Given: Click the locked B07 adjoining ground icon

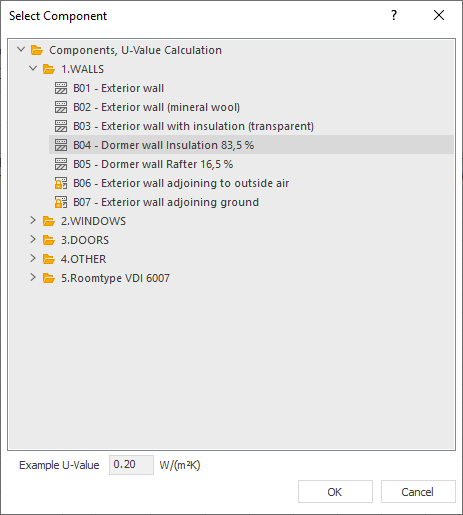Looking at the screenshot, I should [61, 202].
